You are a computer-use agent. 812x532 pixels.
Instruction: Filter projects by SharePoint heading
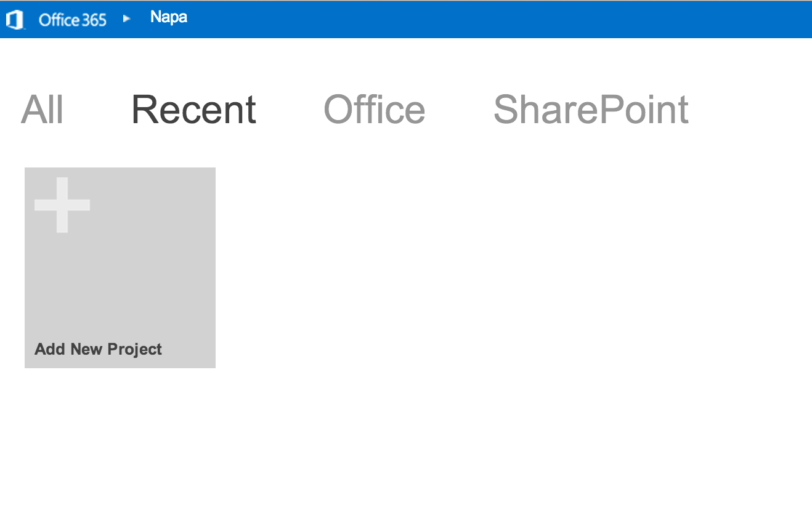(x=591, y=110)
